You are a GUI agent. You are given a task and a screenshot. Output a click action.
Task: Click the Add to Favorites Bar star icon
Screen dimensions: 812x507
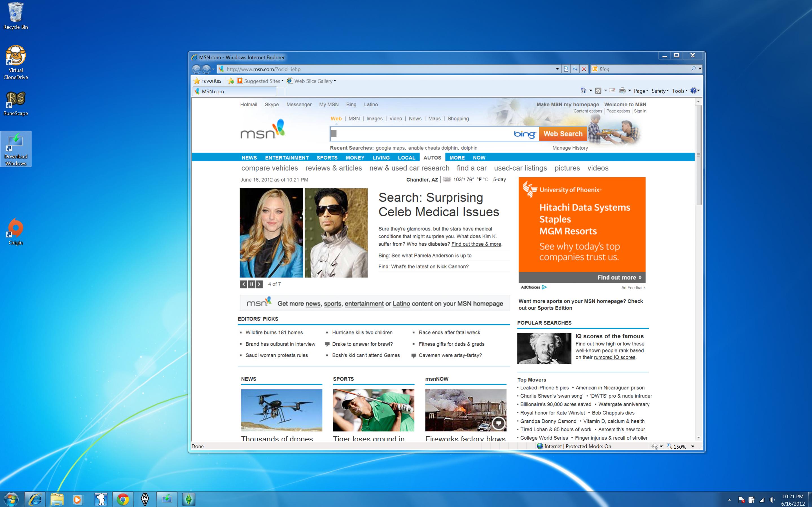click(231, 81)
